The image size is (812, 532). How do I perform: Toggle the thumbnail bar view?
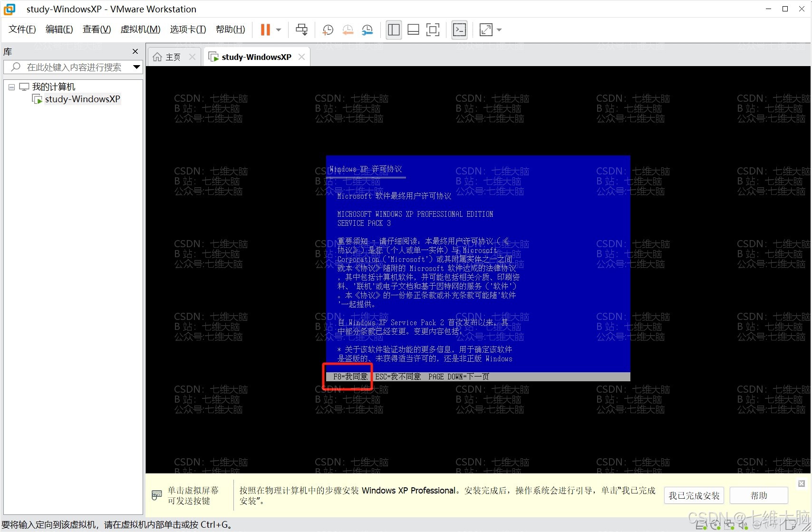click(x=413, y=30)
